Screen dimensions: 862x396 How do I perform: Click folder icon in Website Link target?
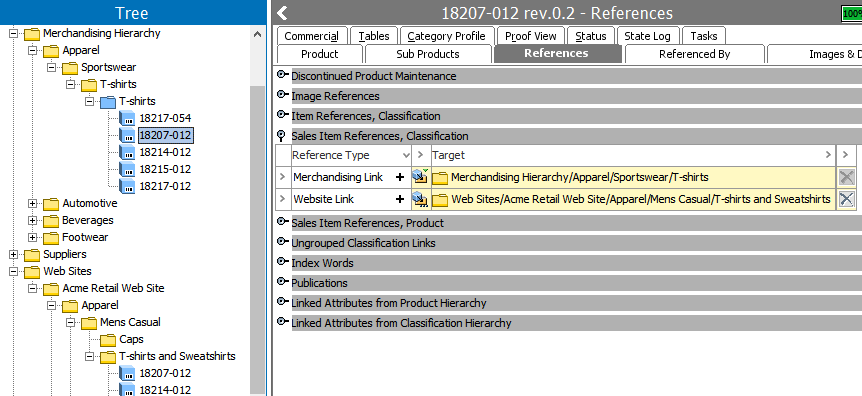pos(440,200)
